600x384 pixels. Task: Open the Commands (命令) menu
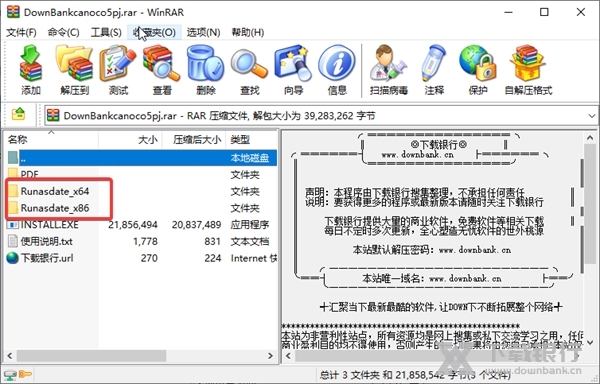click(x=63, y=33)
